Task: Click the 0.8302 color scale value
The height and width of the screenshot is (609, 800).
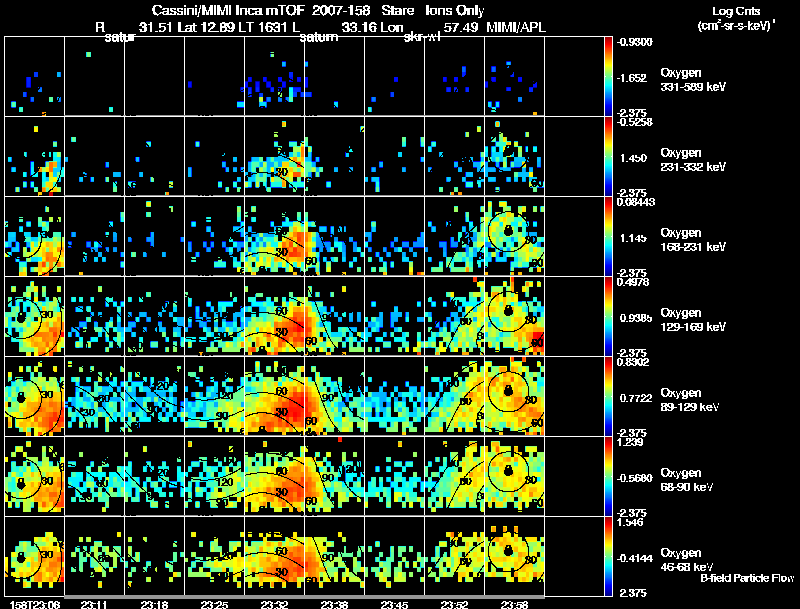Action: point(633,362)
